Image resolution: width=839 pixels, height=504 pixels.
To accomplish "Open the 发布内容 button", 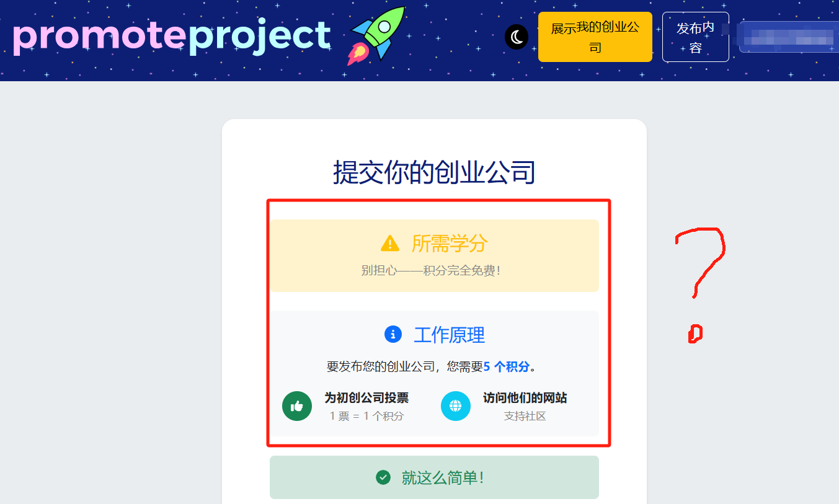I will point(696,37).
